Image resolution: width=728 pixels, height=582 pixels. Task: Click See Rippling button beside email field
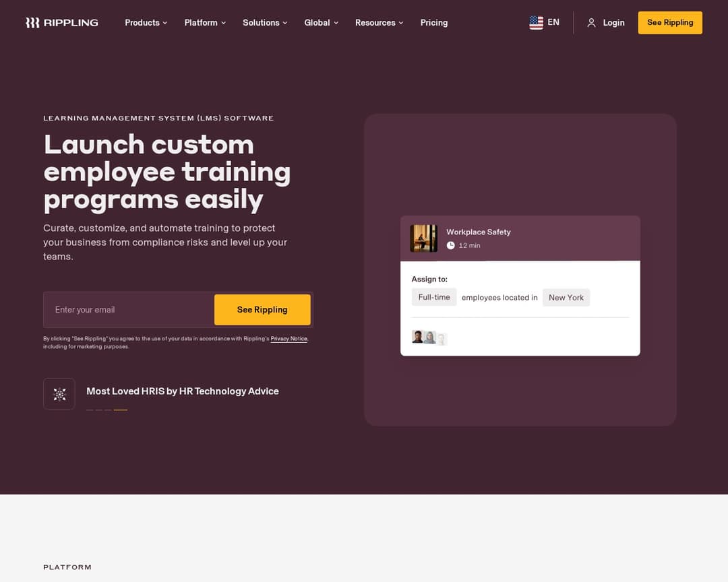coord(262,310)
